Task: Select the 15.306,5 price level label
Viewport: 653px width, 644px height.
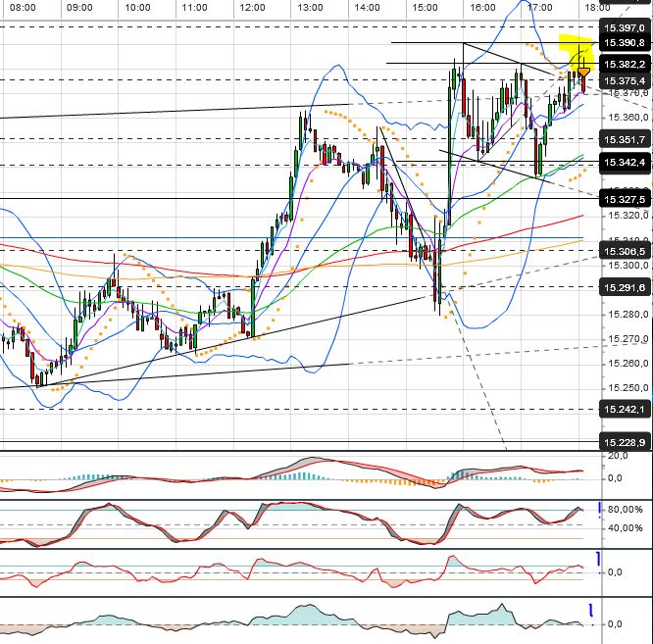Action: (x=625, y=252)
